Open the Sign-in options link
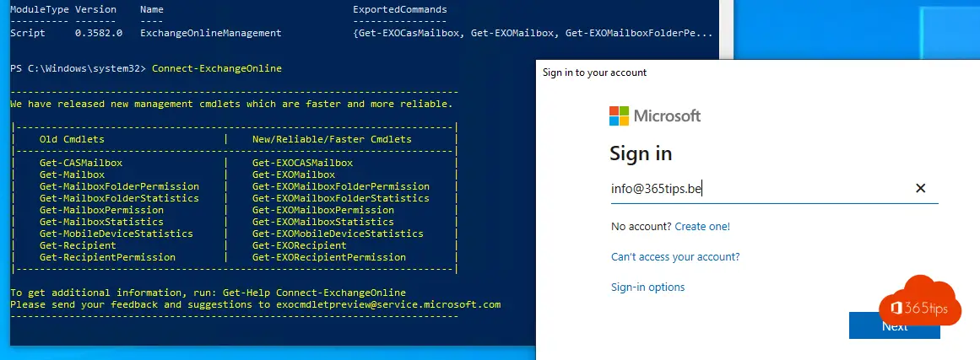Screen dimensions: 980x360 click(x=647, y=287)
